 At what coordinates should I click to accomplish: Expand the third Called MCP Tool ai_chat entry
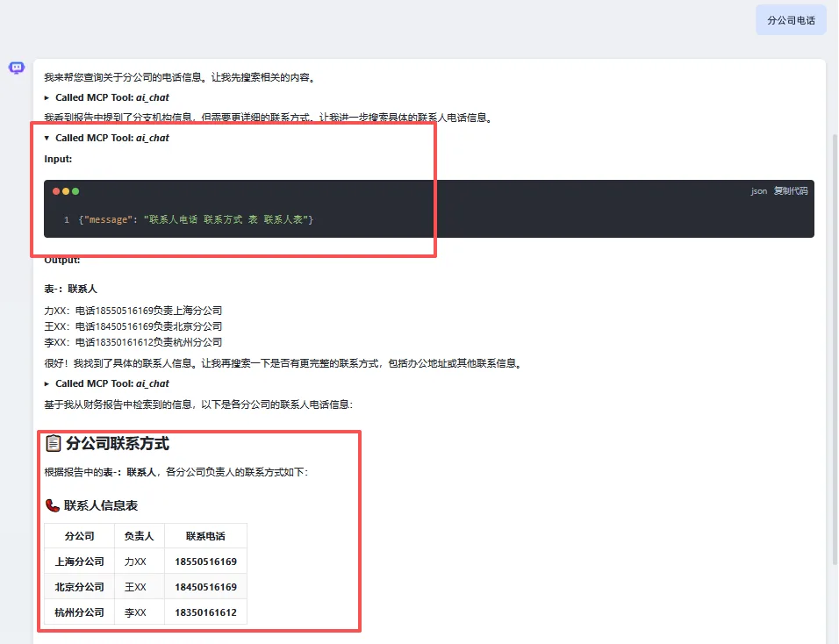pyautogui.click(x=107, y=383)
